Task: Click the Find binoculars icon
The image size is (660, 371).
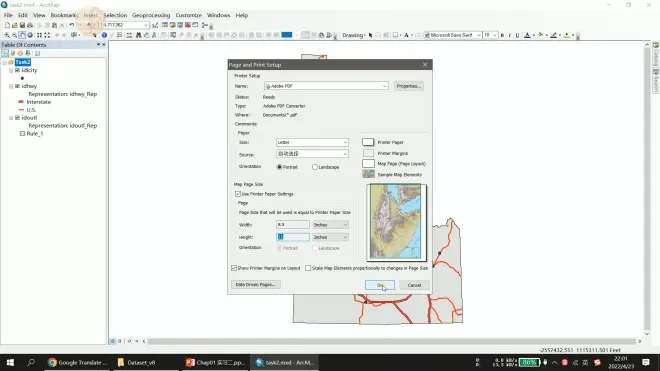Action: coord(138,35)
